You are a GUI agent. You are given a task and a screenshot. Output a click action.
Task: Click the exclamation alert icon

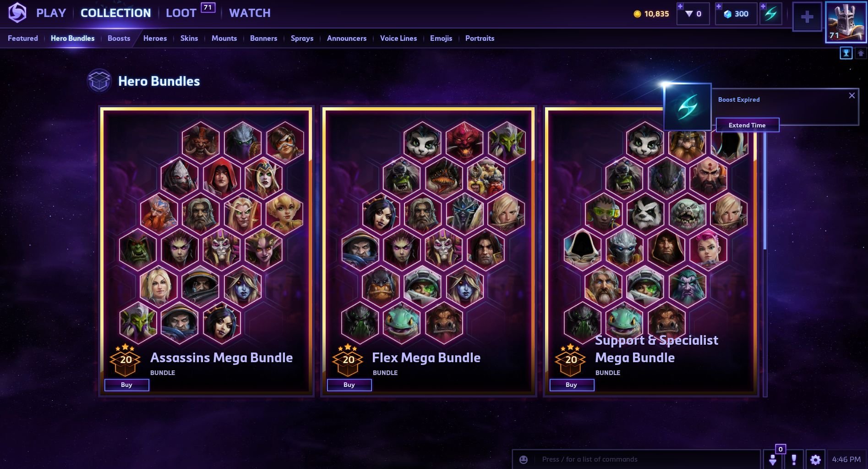click(x=794, y=459)
